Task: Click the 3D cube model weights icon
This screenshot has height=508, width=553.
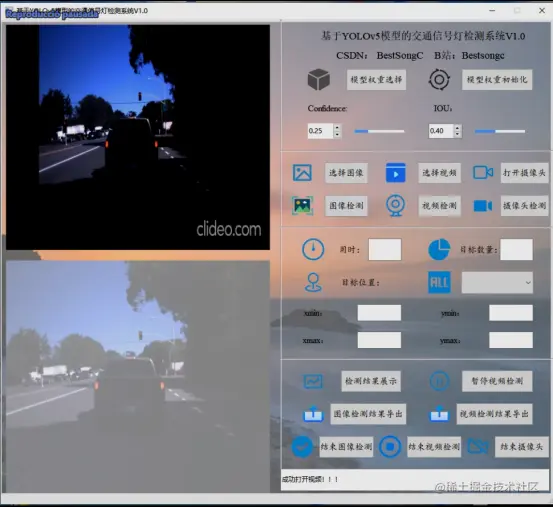Action: (x=318, y=79)
